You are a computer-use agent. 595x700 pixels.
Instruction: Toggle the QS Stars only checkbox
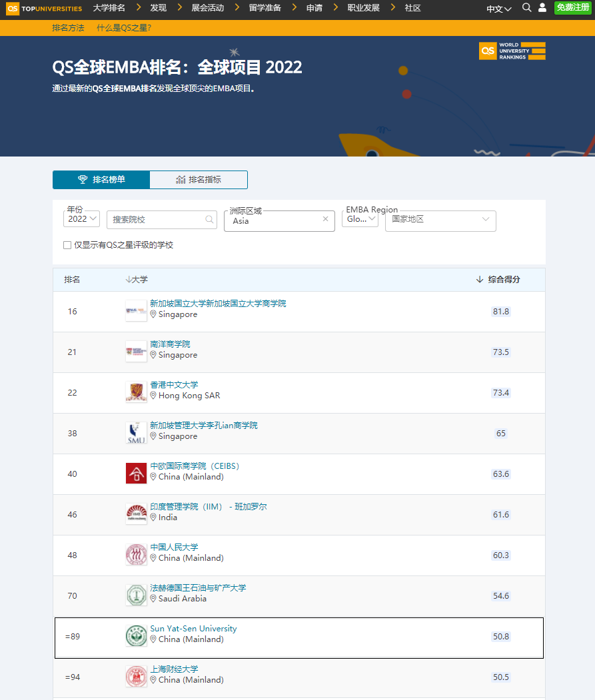click(67, 245)
